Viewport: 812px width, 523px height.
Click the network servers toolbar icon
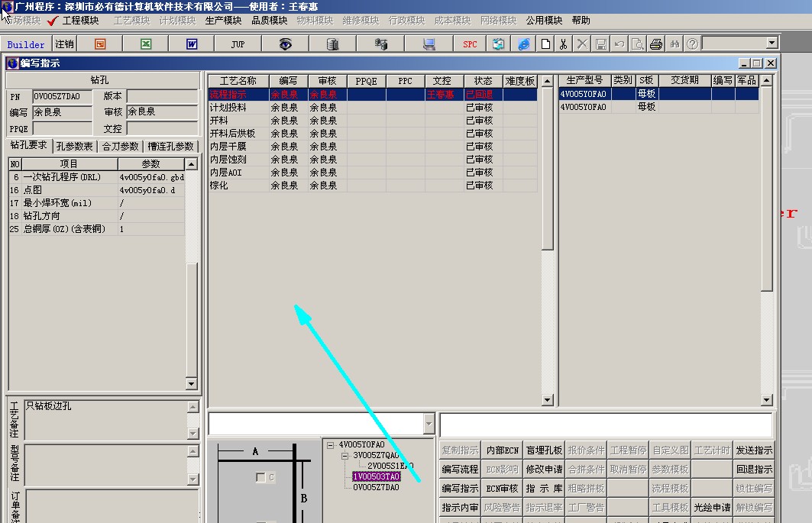380,44
